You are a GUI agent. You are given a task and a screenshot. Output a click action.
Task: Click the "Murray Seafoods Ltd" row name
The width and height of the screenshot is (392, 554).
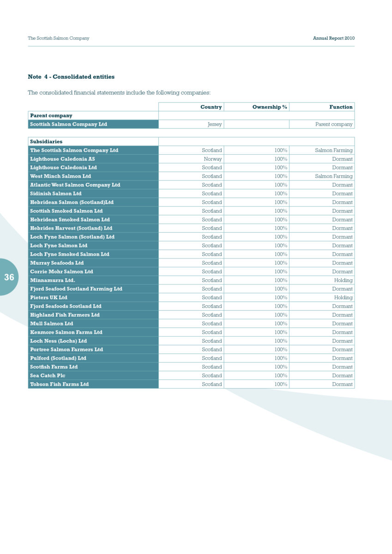point(57,263)
